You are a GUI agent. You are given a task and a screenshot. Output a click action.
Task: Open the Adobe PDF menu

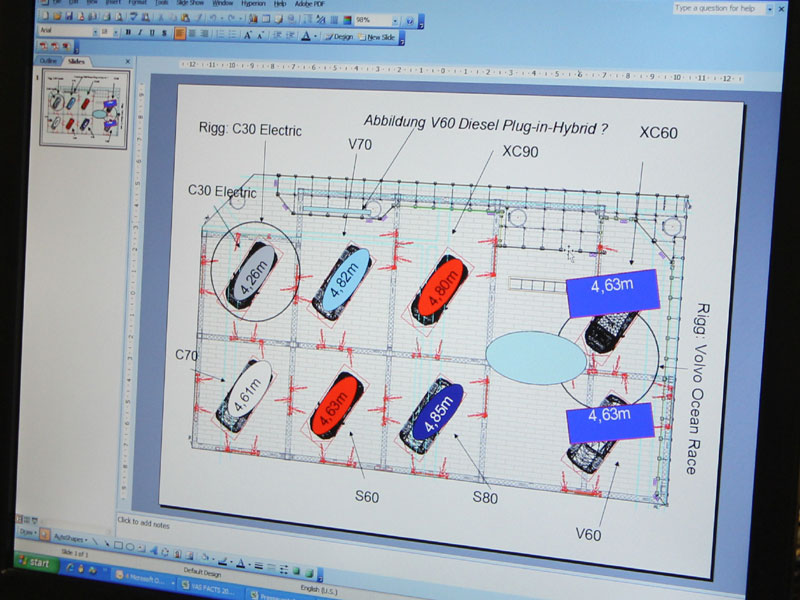[x=309, y=4]
